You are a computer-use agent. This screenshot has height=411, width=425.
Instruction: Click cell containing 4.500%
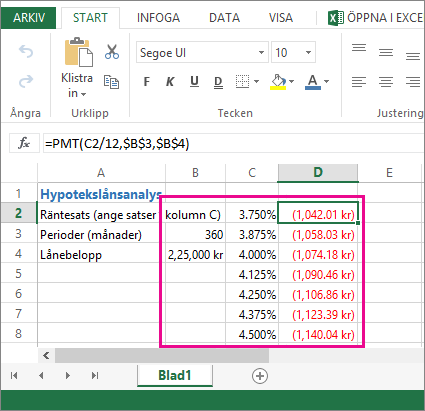coord(252,334)
